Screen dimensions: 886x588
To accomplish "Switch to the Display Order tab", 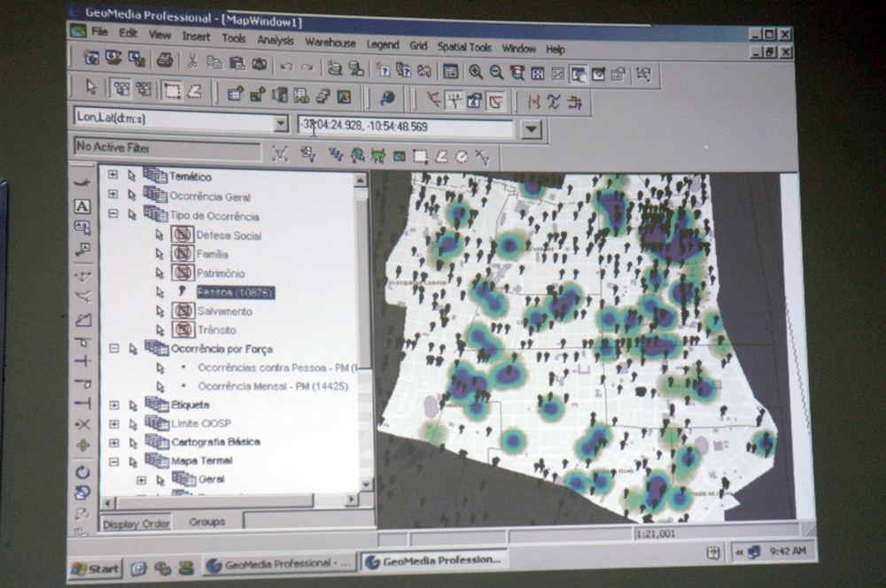I will (x=136, y=523).
